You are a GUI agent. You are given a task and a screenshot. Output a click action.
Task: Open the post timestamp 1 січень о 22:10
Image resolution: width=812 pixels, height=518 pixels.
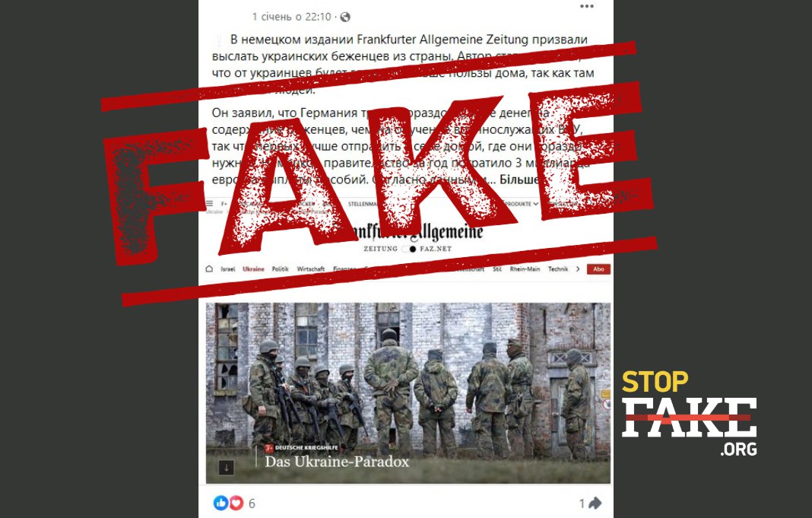coord(291,17)
